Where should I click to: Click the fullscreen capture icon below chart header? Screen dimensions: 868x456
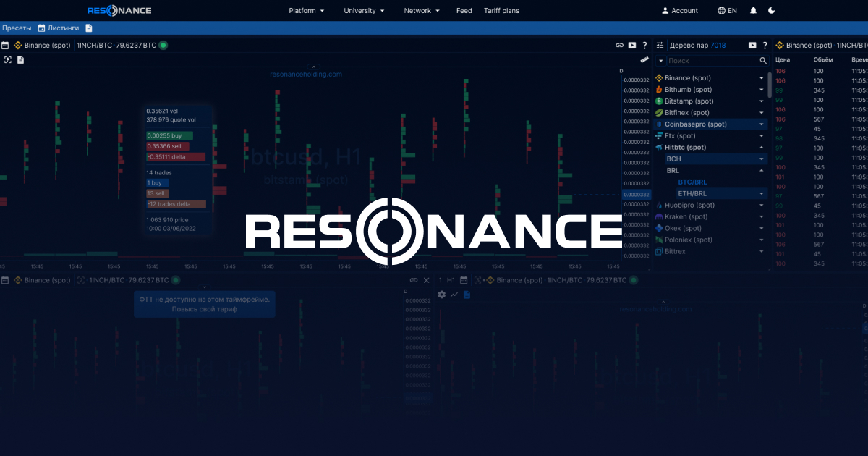click(x=8, y=60)
